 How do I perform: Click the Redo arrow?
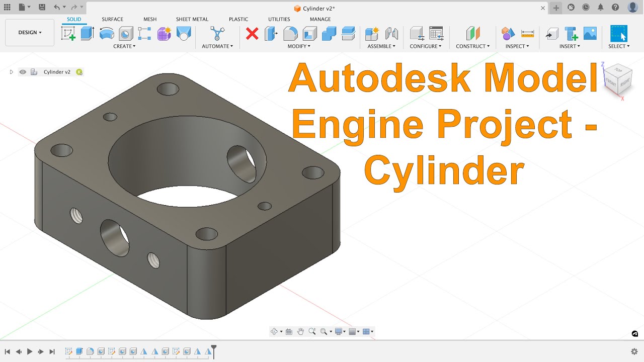(x=74, y=8)
